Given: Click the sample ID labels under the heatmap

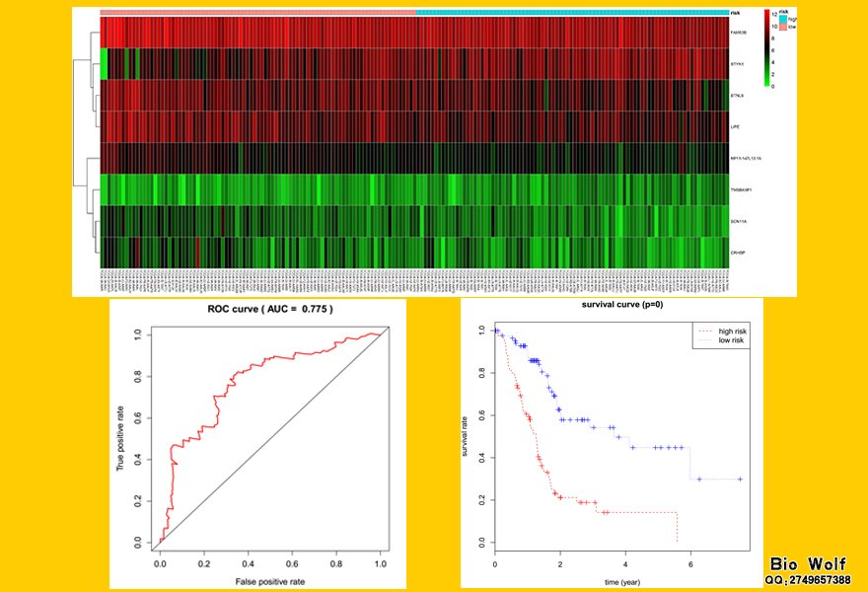Looking at the screenshot, I should pyautogui.click(x=414, y=281).
